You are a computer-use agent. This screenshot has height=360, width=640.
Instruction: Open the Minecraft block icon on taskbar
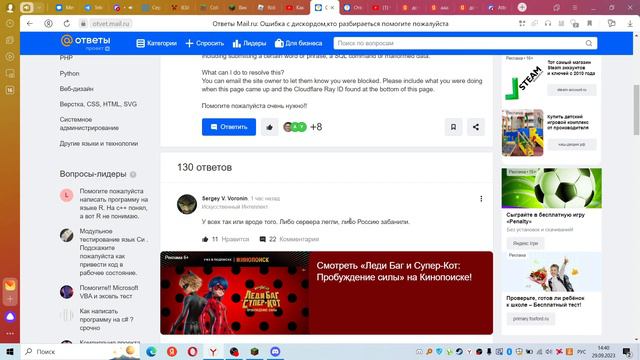pyautogui.click(x=254, y=351)
